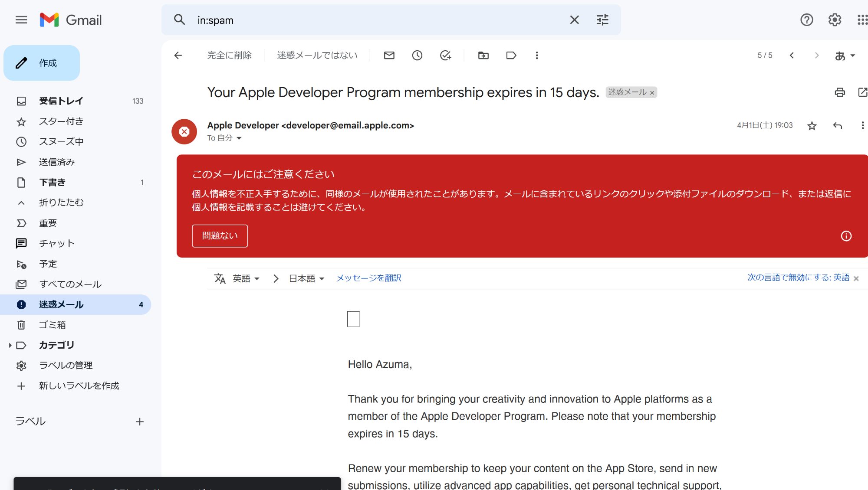
Task: Add to Tasks icon in the toolbar
Action: click(x=446, y=56)
